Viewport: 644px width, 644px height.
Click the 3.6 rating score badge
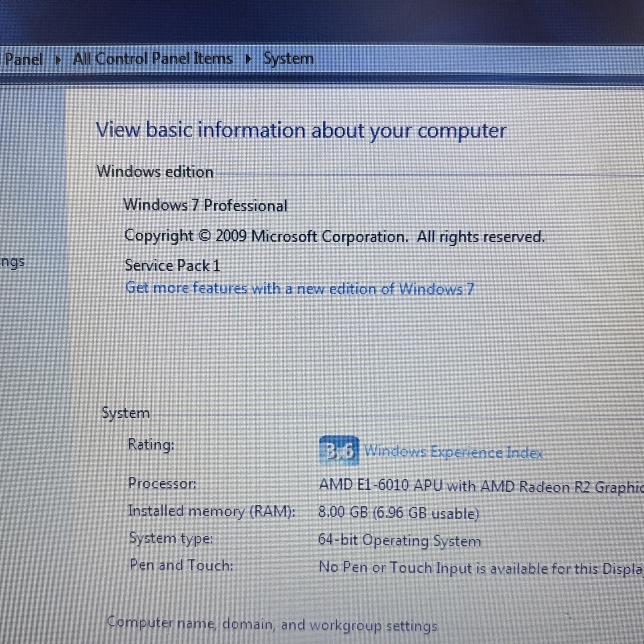[x=339, y=451]
